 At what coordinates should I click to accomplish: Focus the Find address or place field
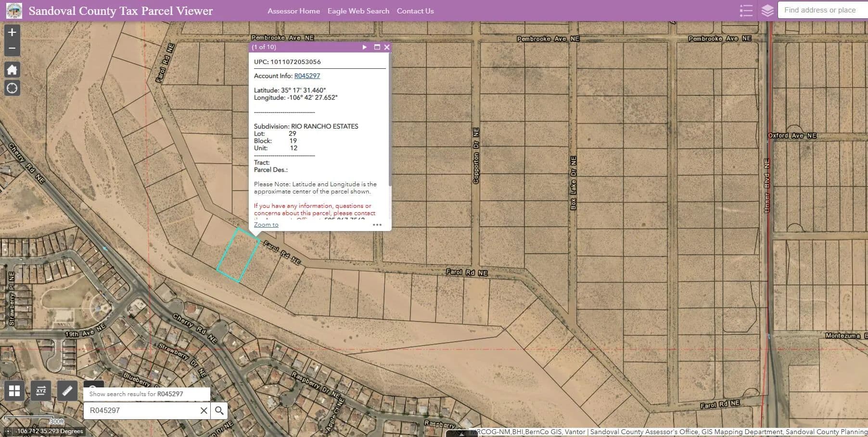823,10
